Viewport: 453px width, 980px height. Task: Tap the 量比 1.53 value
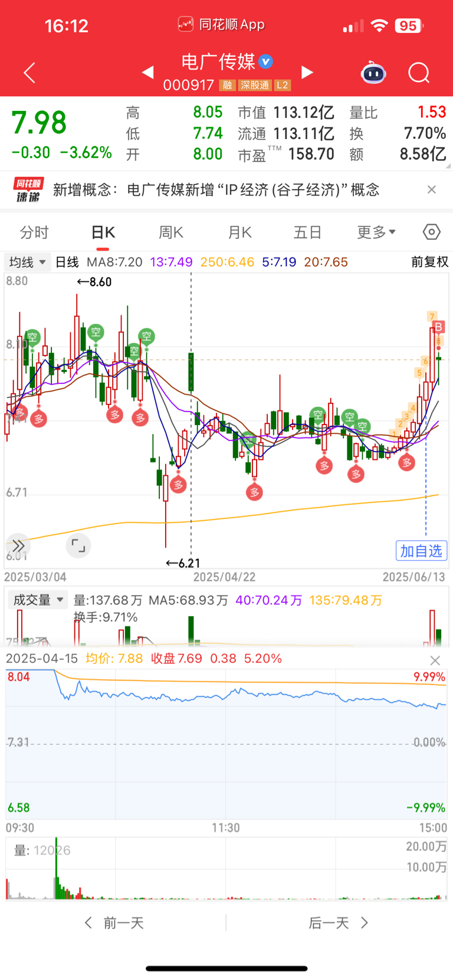tap(432, 112)
